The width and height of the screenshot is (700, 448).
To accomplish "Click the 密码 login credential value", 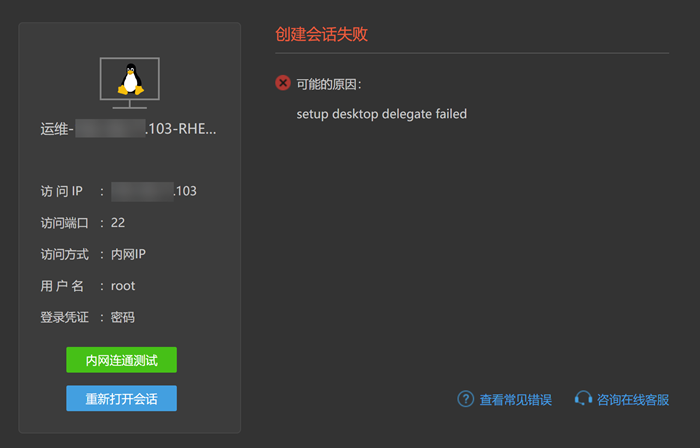I will pyautogui.click(x=123, y=318).
